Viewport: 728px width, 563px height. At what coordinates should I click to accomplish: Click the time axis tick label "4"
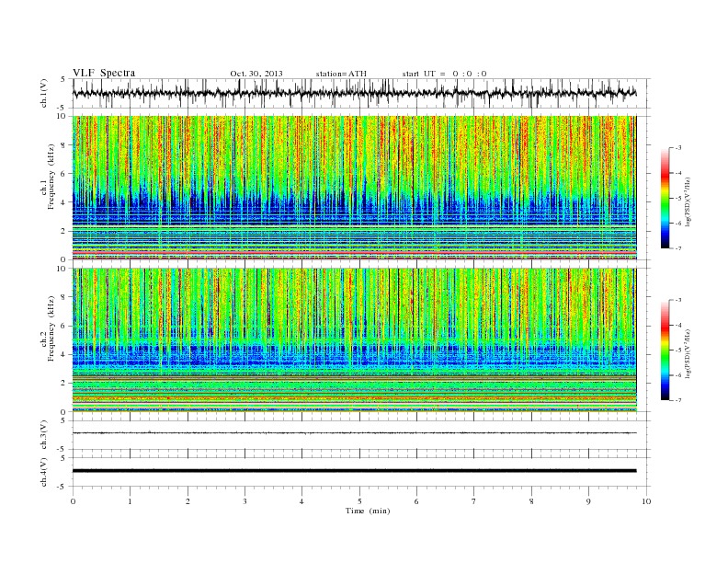(301, 501)
